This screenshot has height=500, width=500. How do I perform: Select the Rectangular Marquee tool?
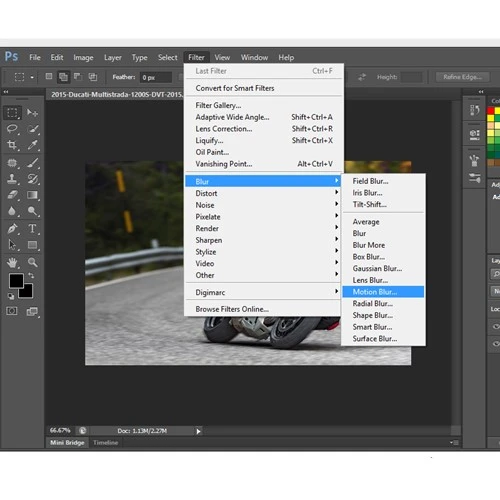point(13,113)
